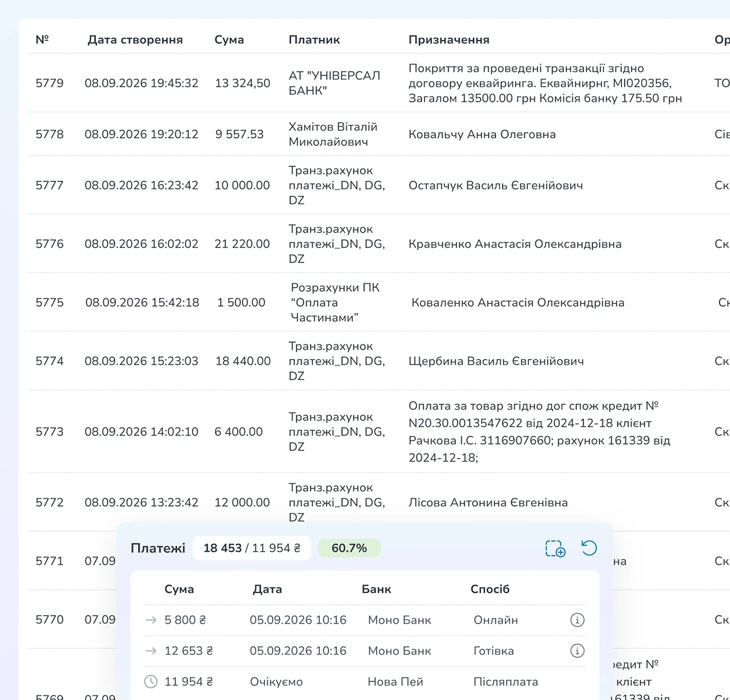This screenshot has width=730, height=700.
Task: Click timestamp 08.09.2026 13:23:42
Action: tap(141, 503)
